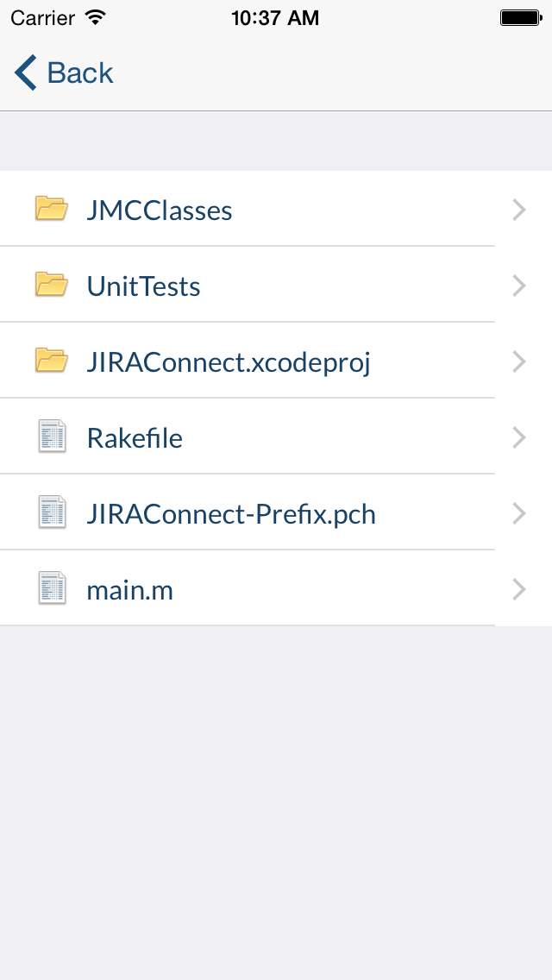The width and height of the screenshot is (552, 980).
Task: Open main.m via its disclosure chevron
Action: [519, 589]
